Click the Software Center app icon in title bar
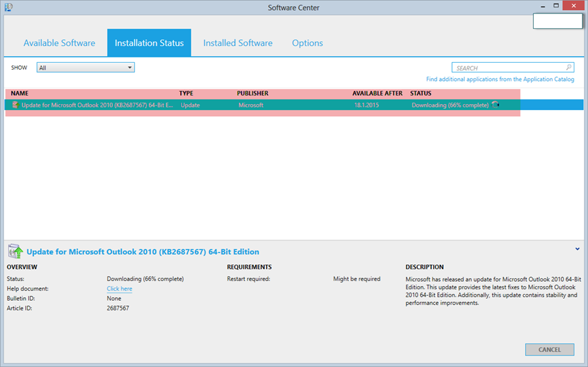 (8, 7)
